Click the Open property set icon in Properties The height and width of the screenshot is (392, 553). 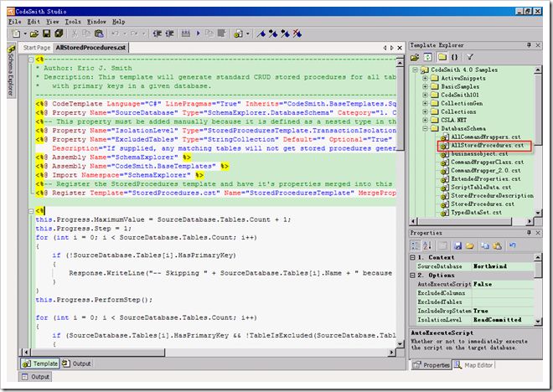click(x=469, y=245)
